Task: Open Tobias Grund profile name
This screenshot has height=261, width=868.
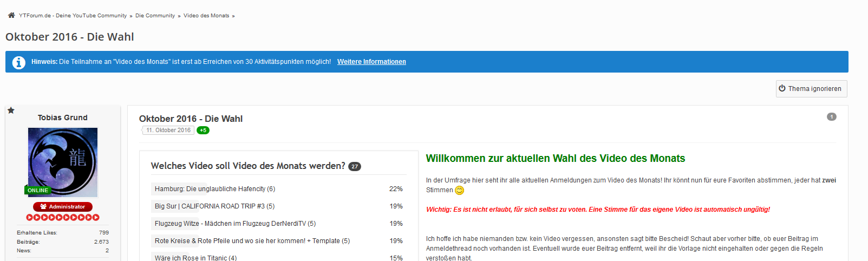Action: click(x=63, y=118)
